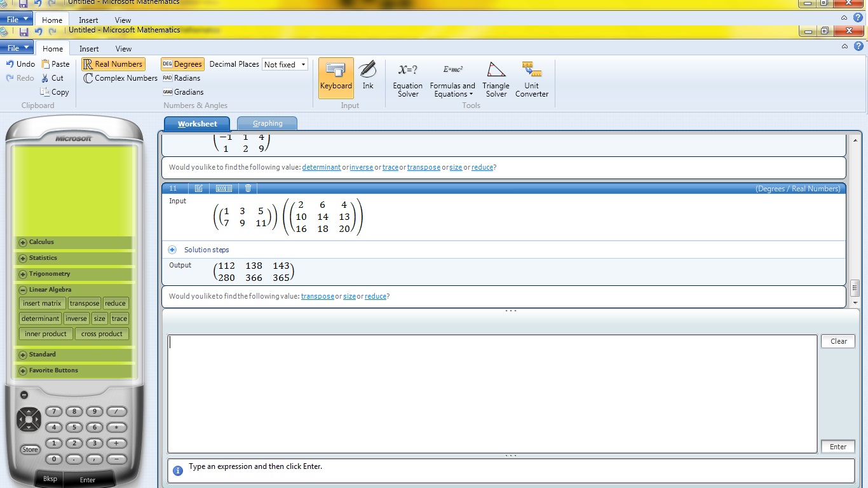Click the Paste clipboard icon
This screenshot has width=868, height=488.
[x=46, y=64]
